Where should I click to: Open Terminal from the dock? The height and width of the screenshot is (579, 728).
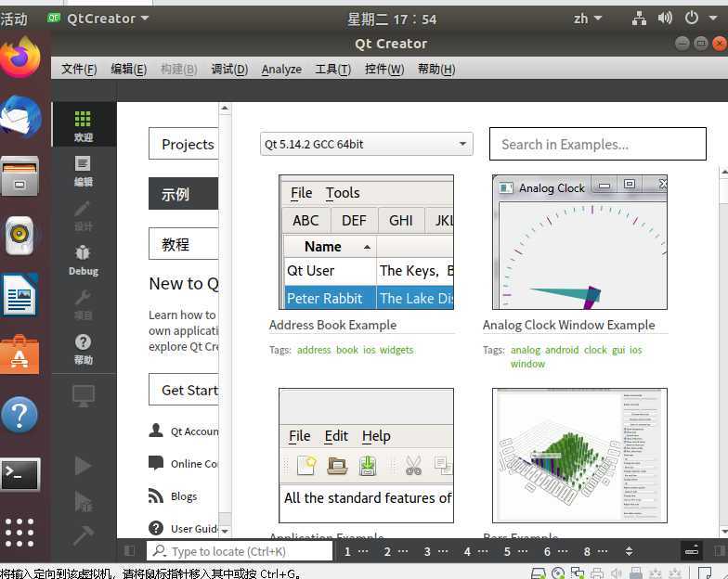20,474
